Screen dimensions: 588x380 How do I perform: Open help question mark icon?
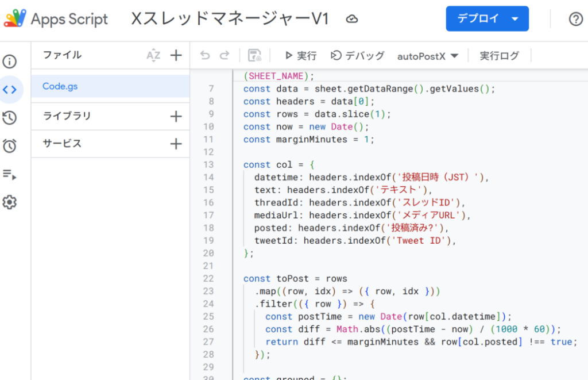pyautogui.click(x=575, y=19)
